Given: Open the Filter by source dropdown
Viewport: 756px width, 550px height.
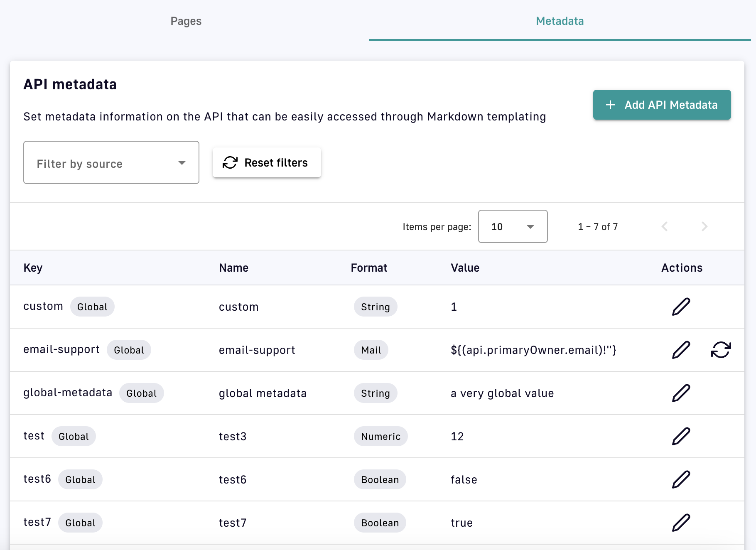Looking at the screenshot, I should [111, 163].
